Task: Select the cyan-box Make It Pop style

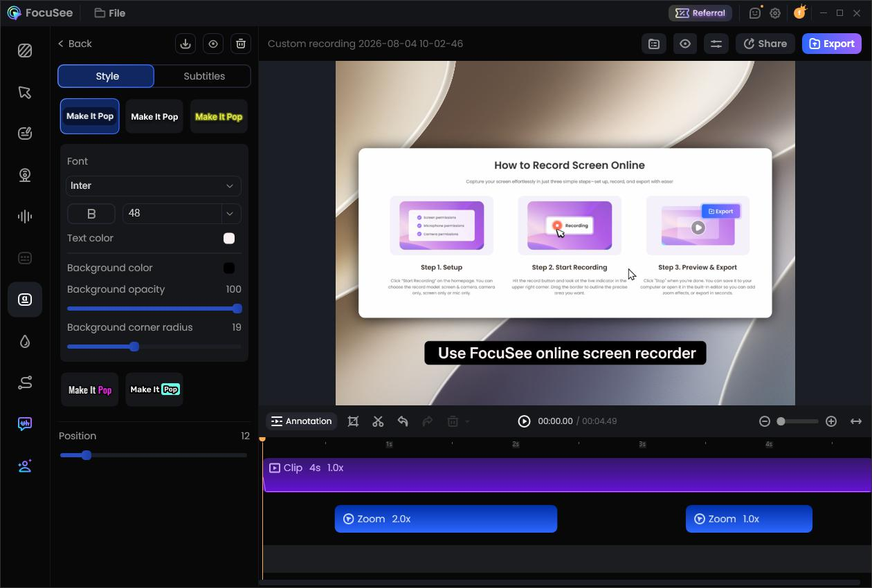Action: [x=154, y=389]
